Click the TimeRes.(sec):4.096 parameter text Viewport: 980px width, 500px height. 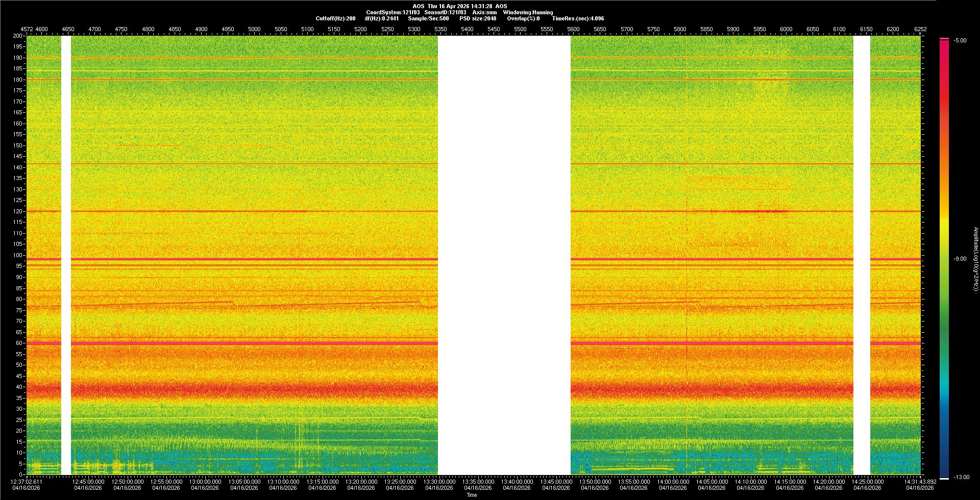578,18
